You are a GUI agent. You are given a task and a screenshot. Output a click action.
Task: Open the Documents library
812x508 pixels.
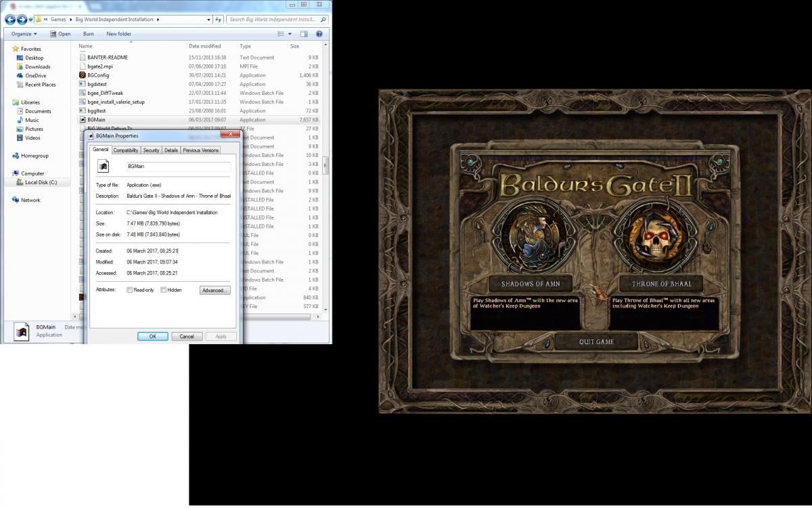[34, 111]
